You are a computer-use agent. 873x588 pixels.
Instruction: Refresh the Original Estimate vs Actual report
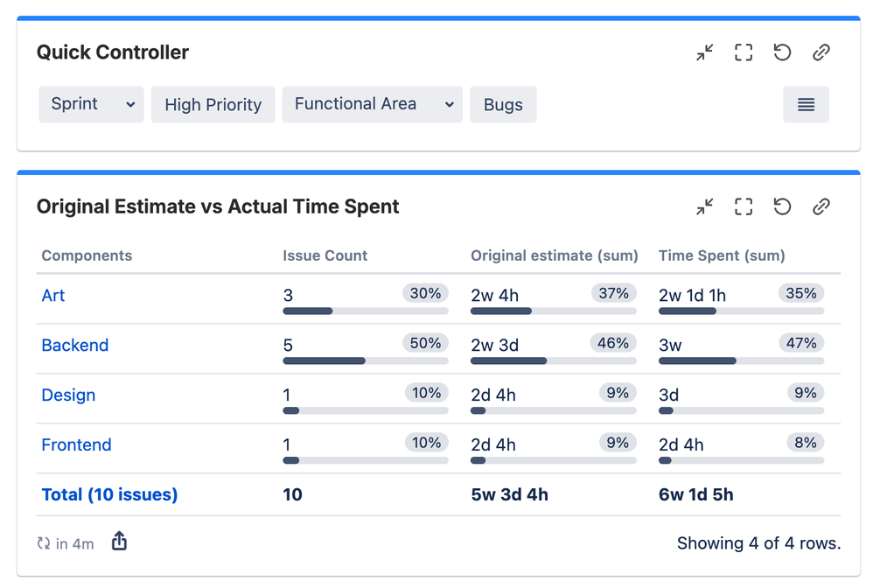click(x=782, y=206)
